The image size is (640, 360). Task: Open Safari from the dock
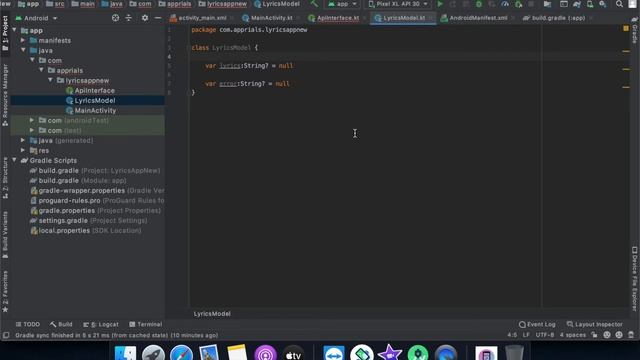click(181, 353)
